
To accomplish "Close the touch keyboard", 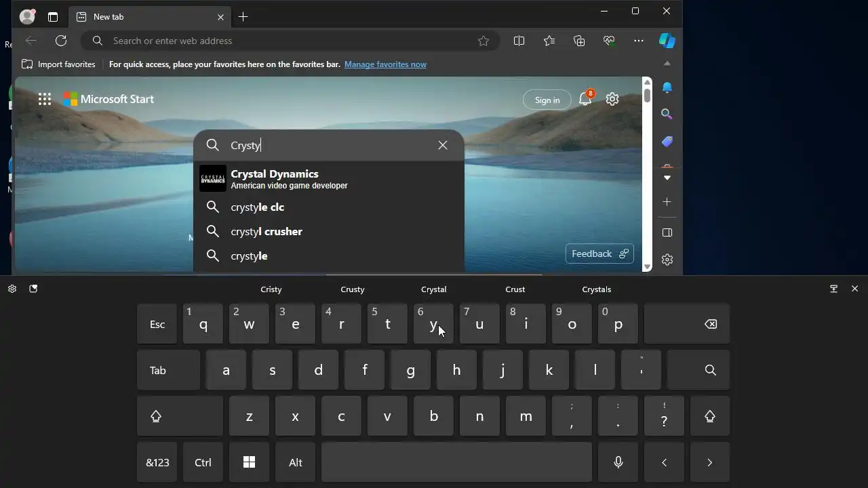I will (x=854, y=289).
